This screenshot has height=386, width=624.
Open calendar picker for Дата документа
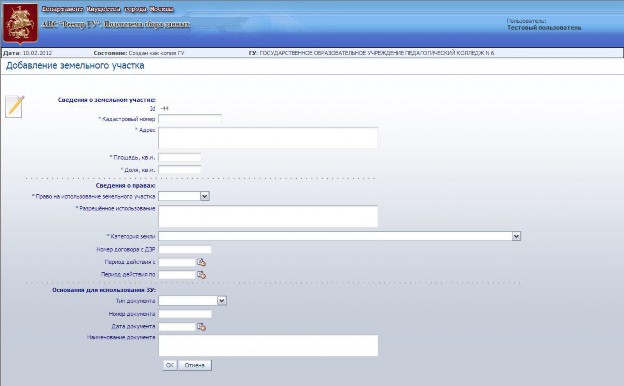[x=201, y=327]
